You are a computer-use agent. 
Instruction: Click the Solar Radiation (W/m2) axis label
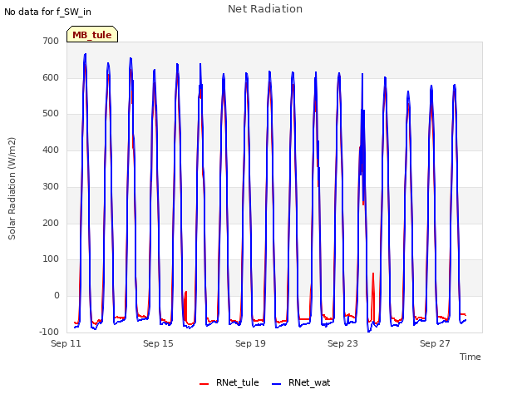(12, 189)
